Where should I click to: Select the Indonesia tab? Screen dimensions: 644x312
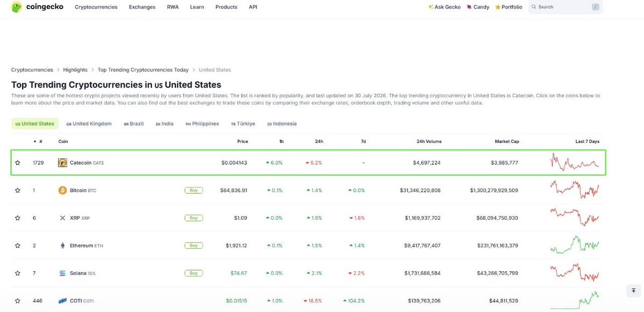[282, 124]
